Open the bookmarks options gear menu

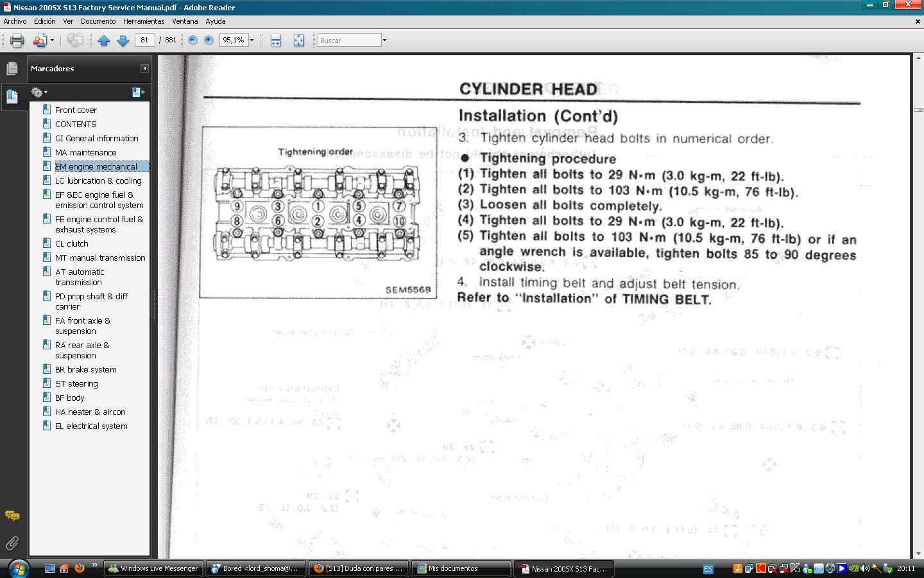click(x=38, y=92)
